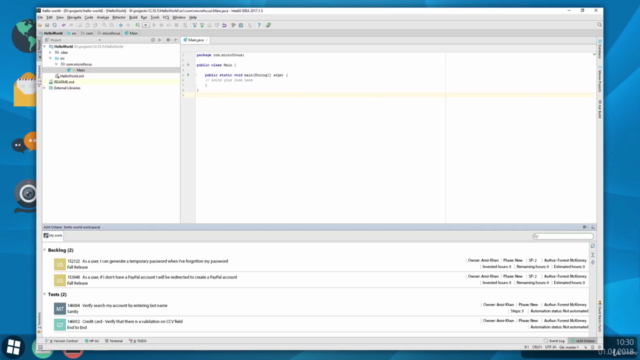The width and height of the screenshot is (640, 360).
Task: Open the View menu
Action: pos(60,18)
